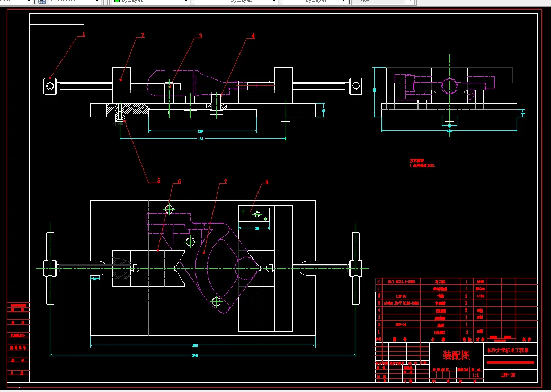
Task: Select the 长沙大学机电工程系 text
Action: [508, 350]
